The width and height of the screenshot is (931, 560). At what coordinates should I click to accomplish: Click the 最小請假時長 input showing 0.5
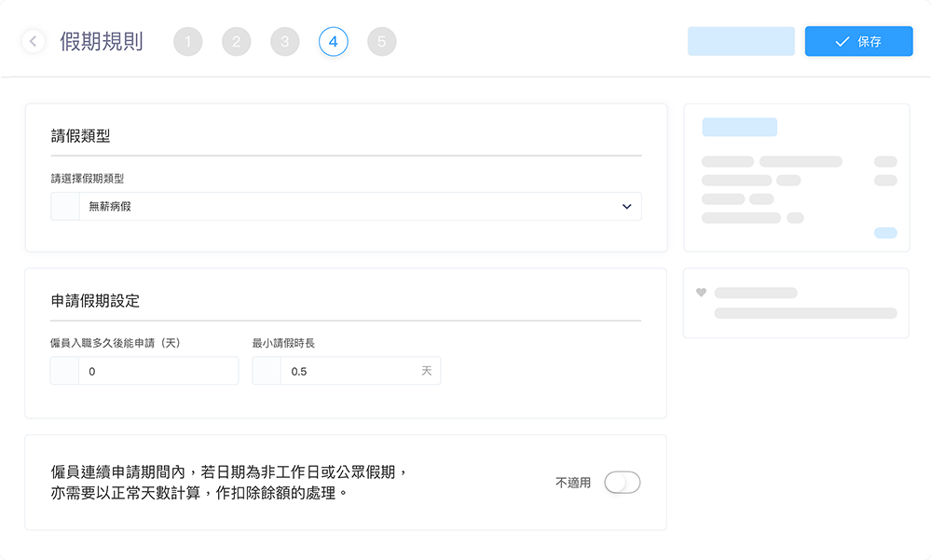(346, 371)
